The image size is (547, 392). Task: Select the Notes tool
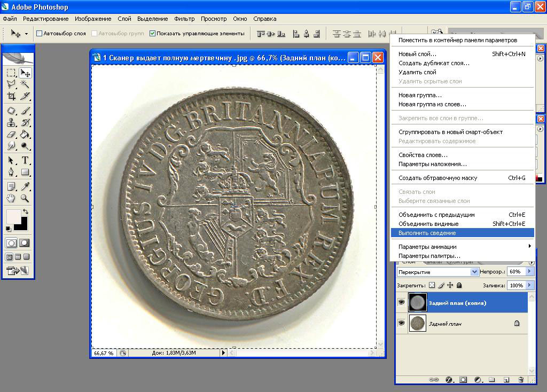[x=12, y=186]
